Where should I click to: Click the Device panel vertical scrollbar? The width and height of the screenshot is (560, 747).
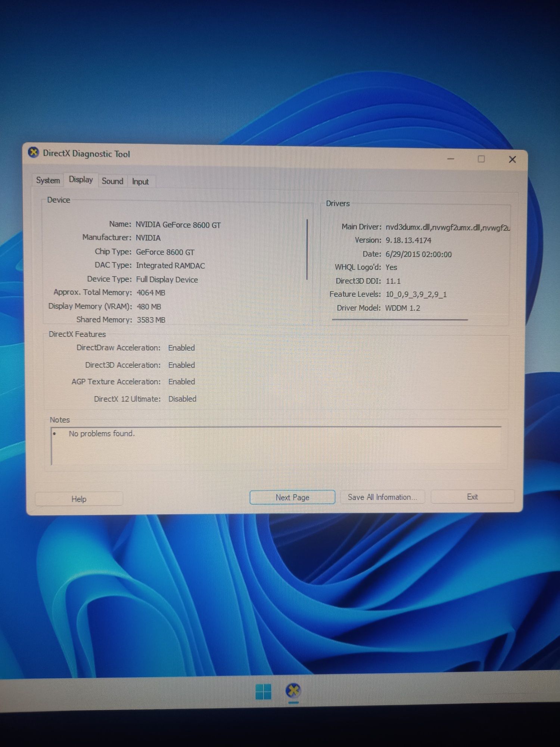[307, 249]
